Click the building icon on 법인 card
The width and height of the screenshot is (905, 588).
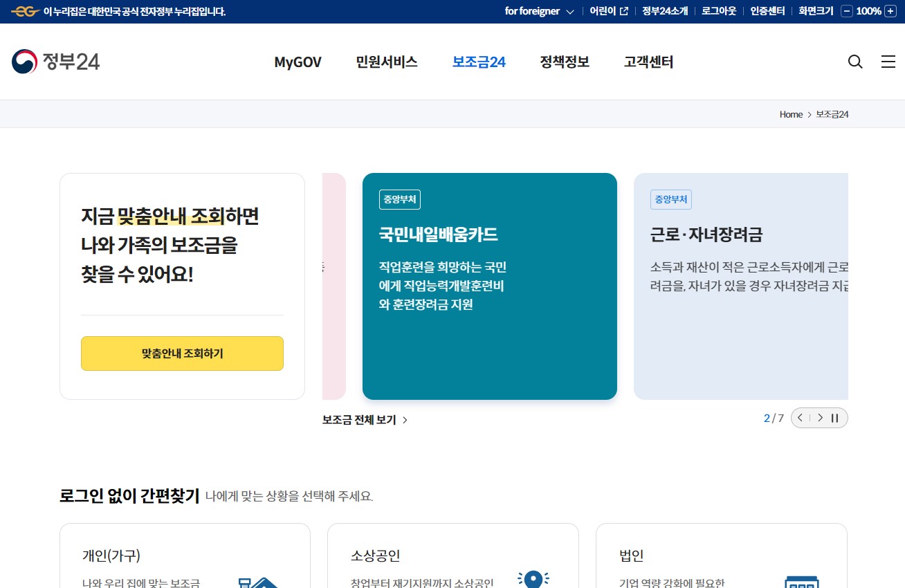point(802,582)
